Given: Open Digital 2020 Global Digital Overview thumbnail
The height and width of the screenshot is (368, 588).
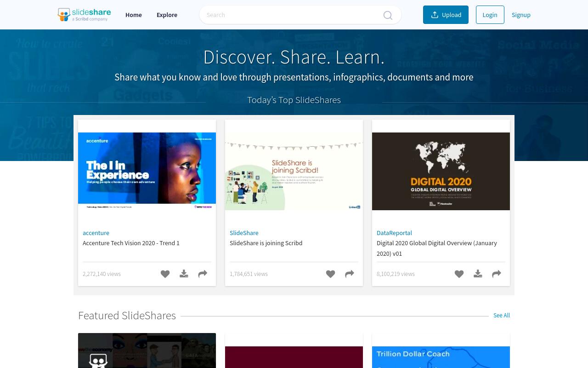Looking at the screenshot, I should pyautogui.click(x=441, y=171).
